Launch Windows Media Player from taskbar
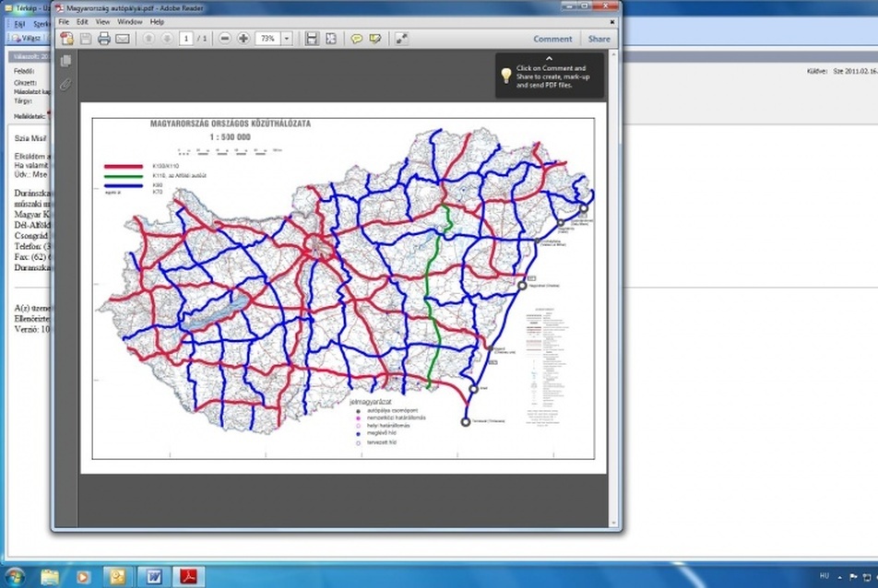The height and width of the screenshot is (588, 878). click(83, 576)
